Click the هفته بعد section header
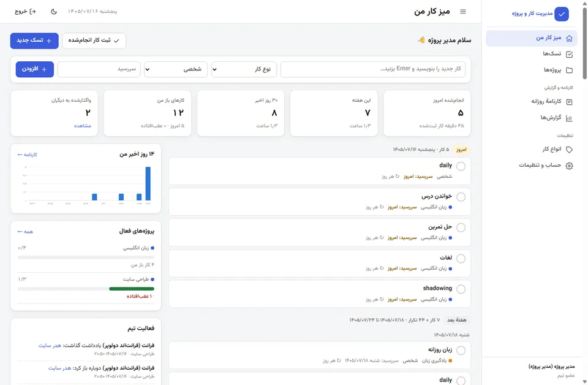588x385 pixels. (456, 320)
